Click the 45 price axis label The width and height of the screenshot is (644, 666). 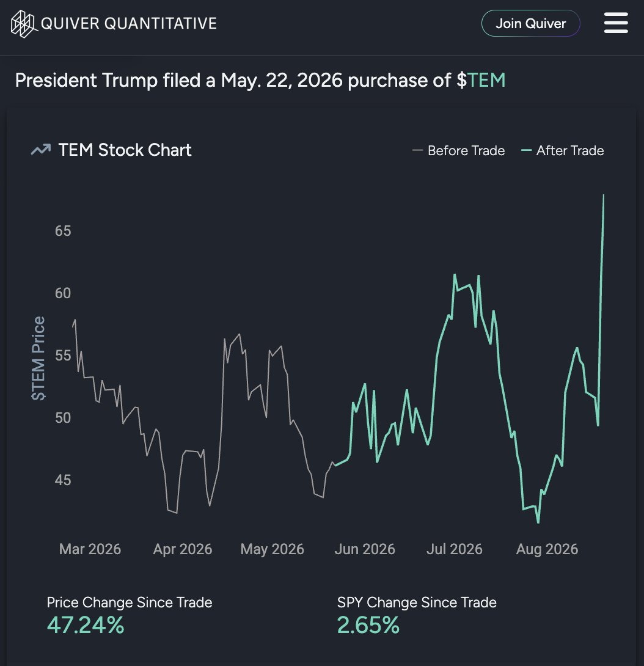63,480
